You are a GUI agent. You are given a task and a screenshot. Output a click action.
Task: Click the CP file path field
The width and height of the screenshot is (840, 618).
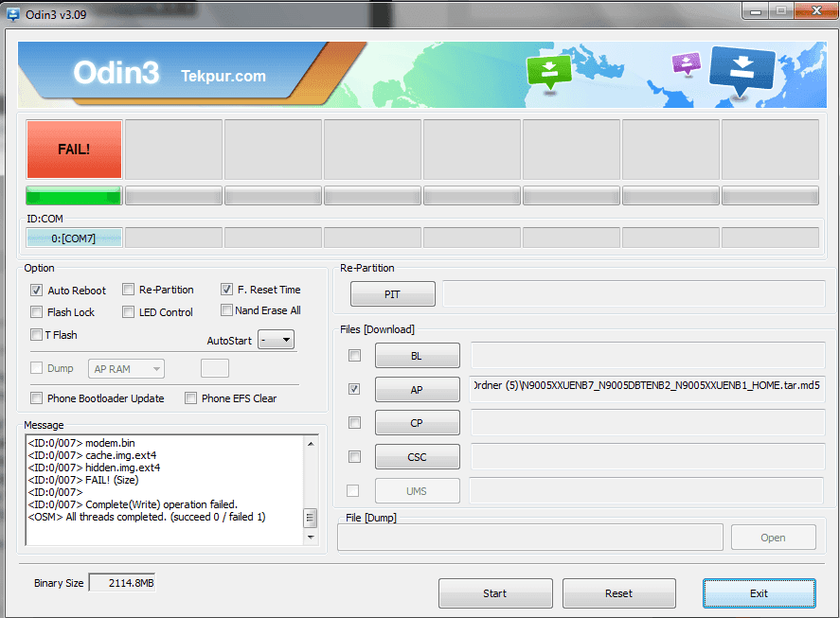pyautogui.click(x=648, y=422)
